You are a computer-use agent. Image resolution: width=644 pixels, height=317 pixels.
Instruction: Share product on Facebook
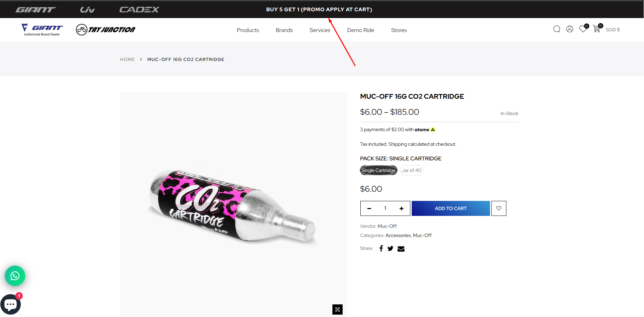(x=381, y=249)
